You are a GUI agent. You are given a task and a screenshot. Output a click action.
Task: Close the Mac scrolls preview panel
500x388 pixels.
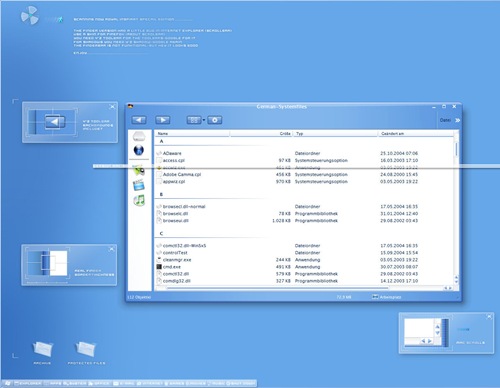coord(489,317)
